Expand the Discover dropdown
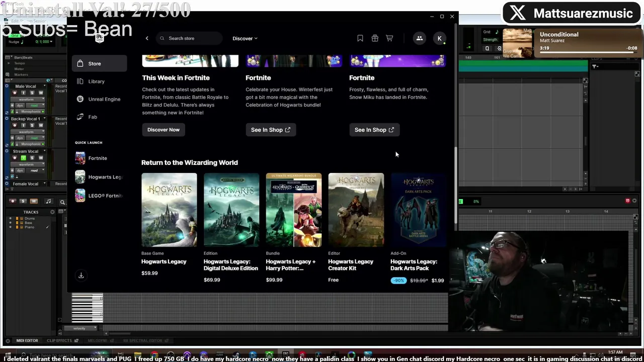 pos(245,38)
